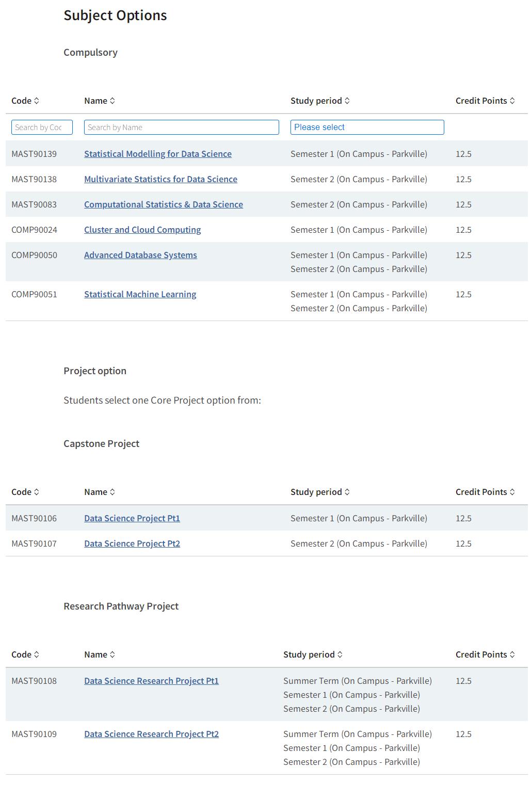Click the Search by Code input field
The height and width of the screenshot is (800, 532).
(x=42, y=127)
